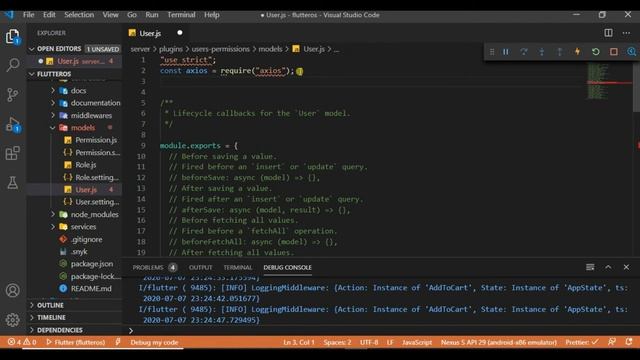Open the Extensions view
640x360 pixels.
point(13,153)
